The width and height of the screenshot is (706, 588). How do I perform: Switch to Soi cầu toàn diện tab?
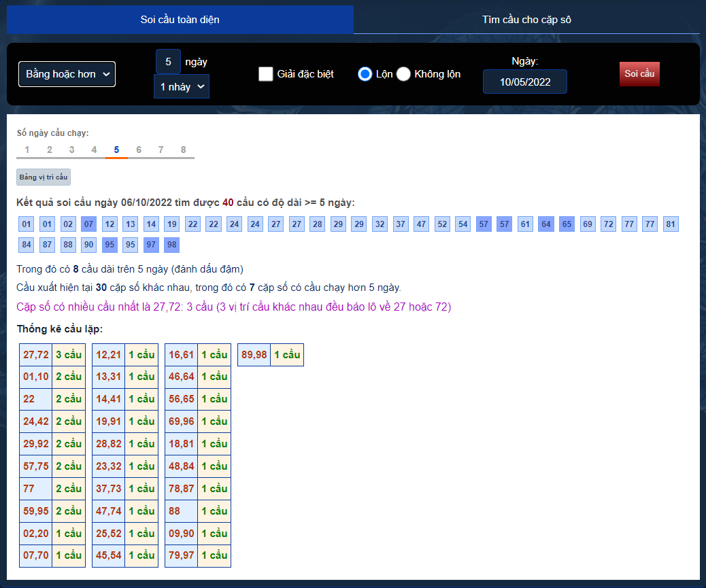pos(180,19)
